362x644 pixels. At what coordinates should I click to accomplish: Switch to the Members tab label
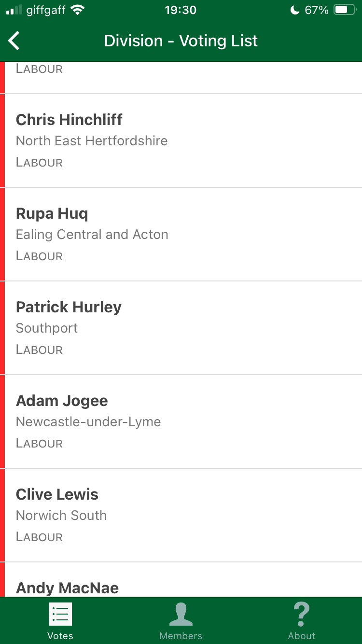[181, 635]
